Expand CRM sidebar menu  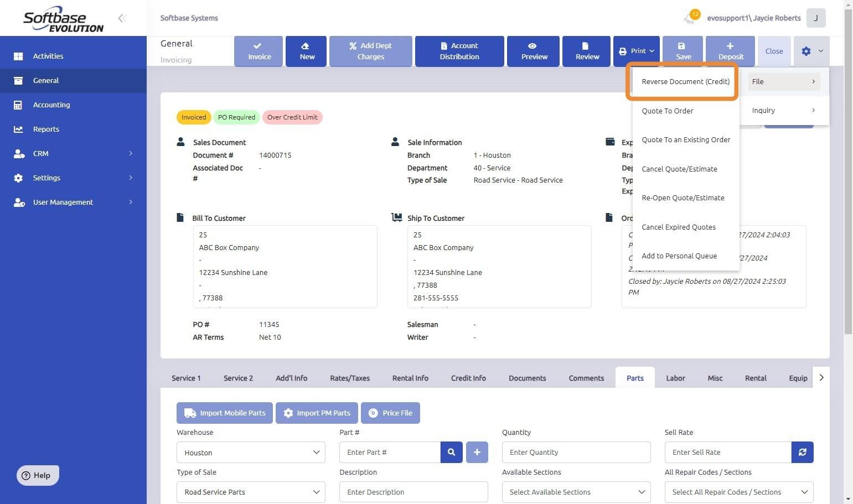(73, 154)
